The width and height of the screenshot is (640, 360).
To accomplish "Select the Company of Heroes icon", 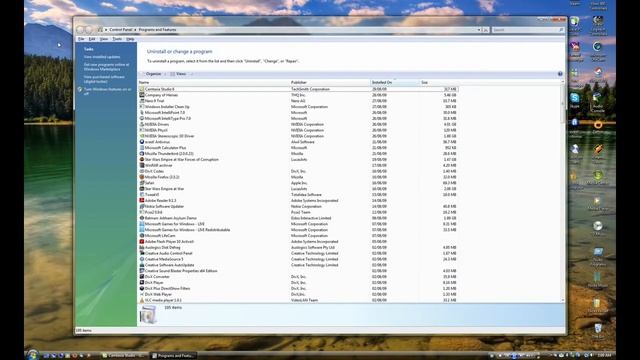I will [142, 95].
